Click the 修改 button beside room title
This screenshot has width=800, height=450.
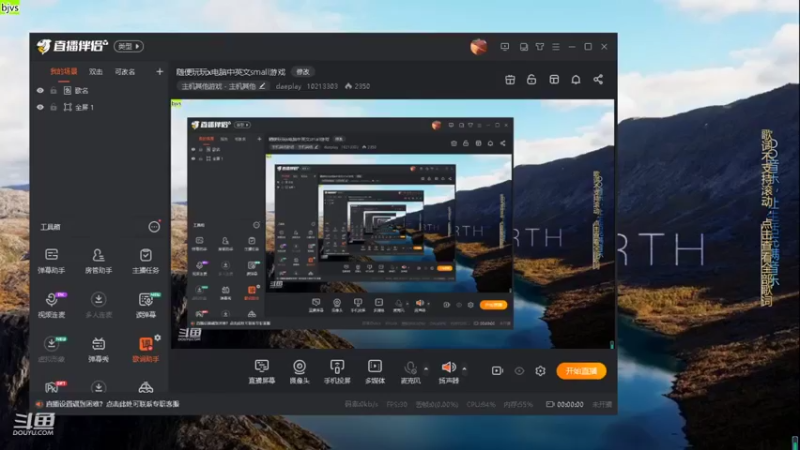click(x=303, y=72)
